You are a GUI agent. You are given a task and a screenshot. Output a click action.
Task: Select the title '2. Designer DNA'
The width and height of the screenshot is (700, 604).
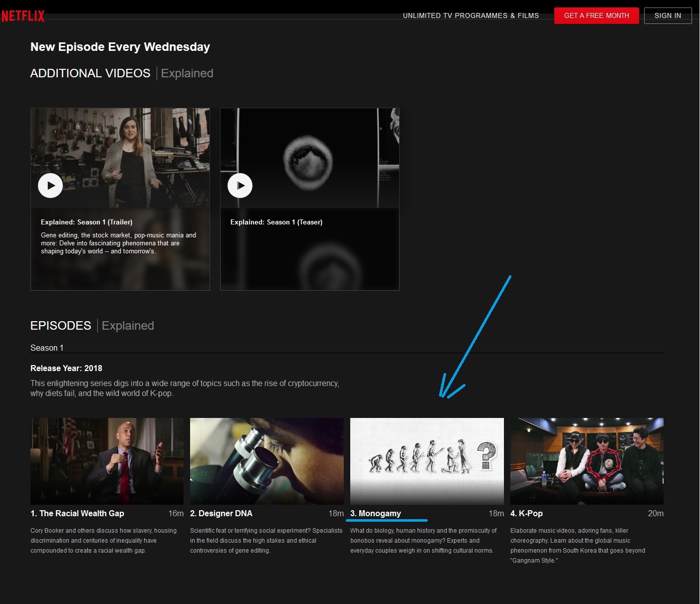click(x=221, y=513)
